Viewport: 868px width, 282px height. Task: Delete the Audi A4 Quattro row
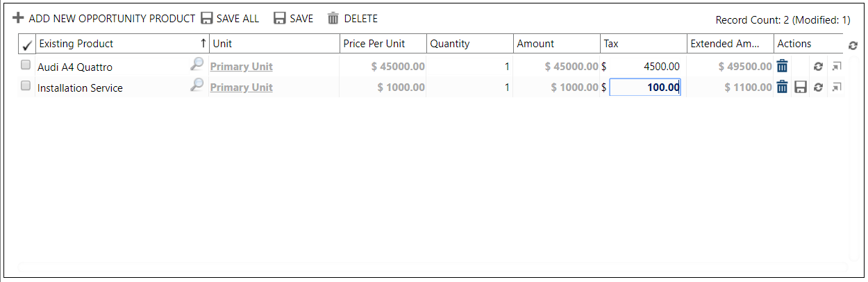[x=783, y=67]
